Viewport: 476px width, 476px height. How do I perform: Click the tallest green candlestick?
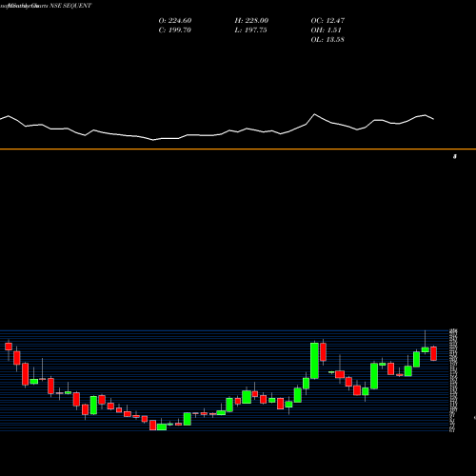[x=314, y=361]
